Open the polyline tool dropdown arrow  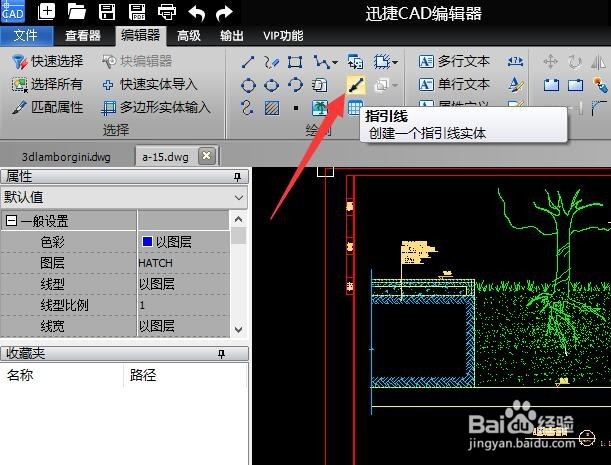pyautogui.click(x=335, y=62)
